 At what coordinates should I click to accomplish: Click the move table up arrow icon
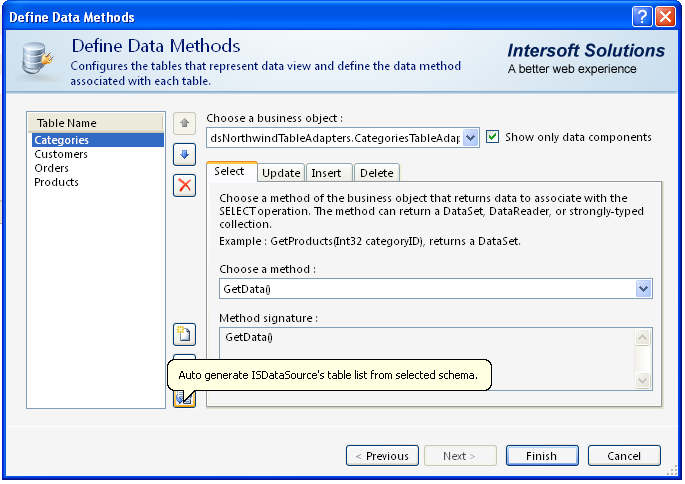tap(184, 123)
